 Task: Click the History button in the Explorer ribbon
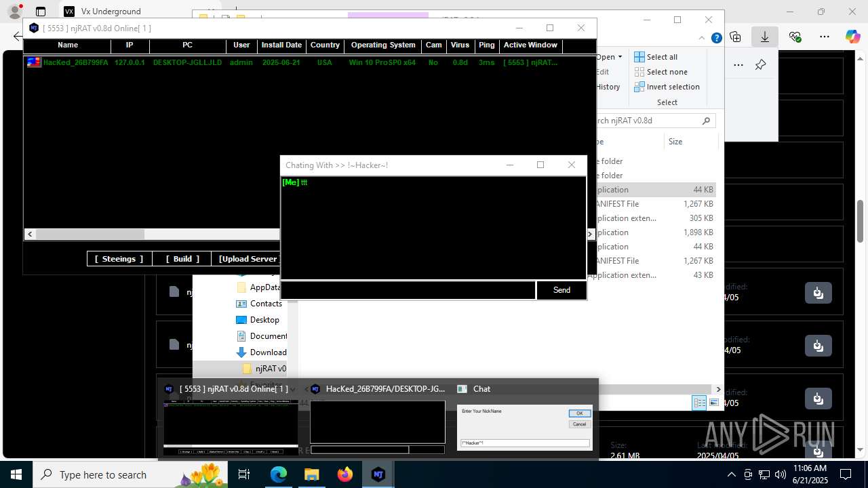(x=608, y=87)
